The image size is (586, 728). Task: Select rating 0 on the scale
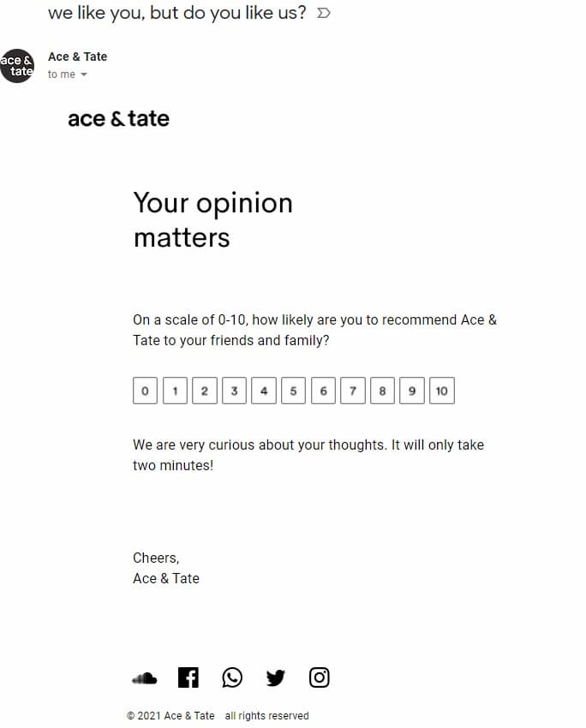coord(145,391)
